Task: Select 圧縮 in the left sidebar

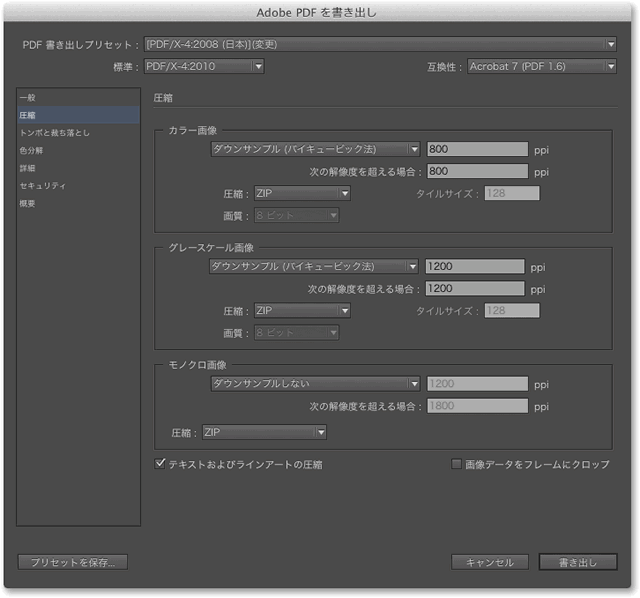Action: tap(27, 115)
